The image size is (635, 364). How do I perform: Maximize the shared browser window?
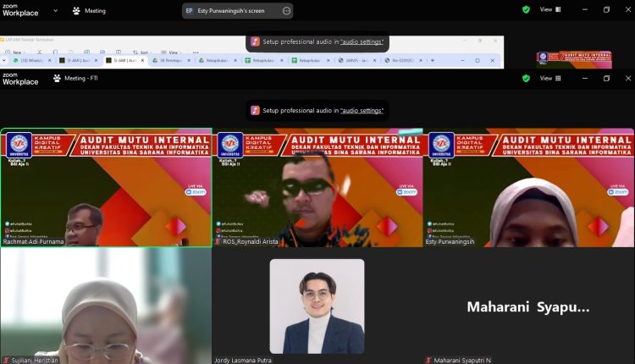tap(478, 60)
